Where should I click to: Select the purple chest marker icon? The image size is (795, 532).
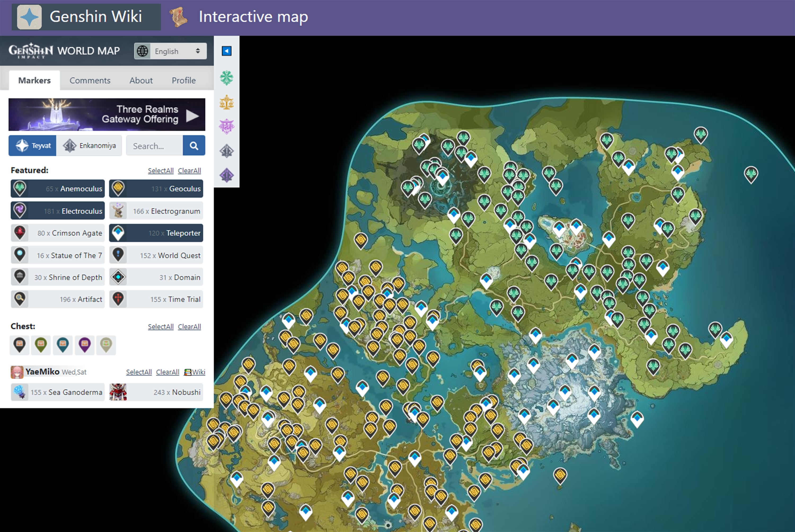[84, 345]
